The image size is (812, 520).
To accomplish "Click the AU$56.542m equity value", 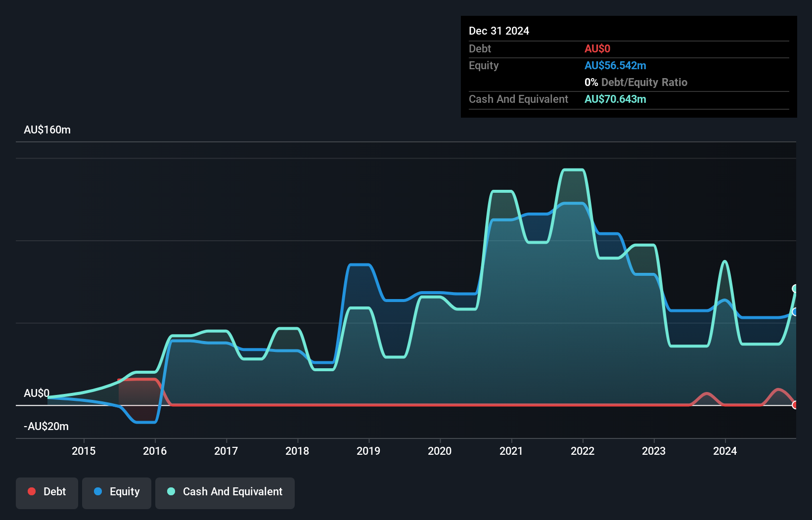I will point(615,65).
